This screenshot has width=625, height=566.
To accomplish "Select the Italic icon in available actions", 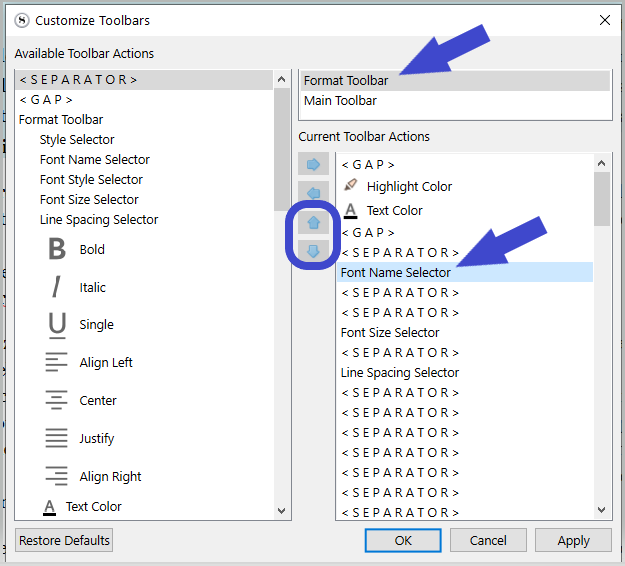I will click(x=57, y=287).
